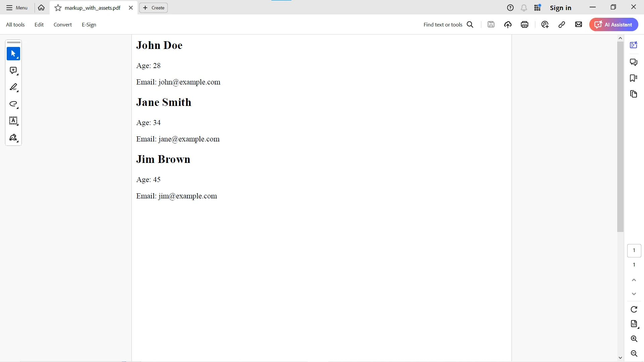Click the AI Assistant button
Image resolution: width=644 pixels, height=362 pixels.
coord(615,24)
